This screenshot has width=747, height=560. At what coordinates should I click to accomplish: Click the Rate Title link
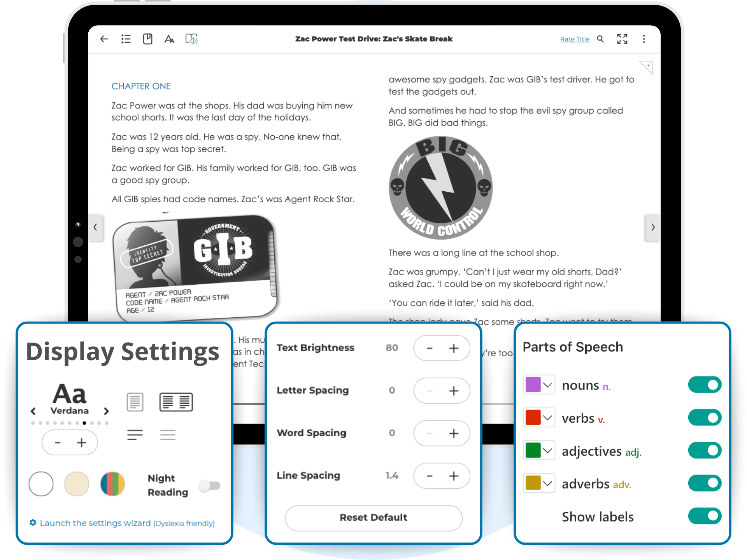click(575, 39)
